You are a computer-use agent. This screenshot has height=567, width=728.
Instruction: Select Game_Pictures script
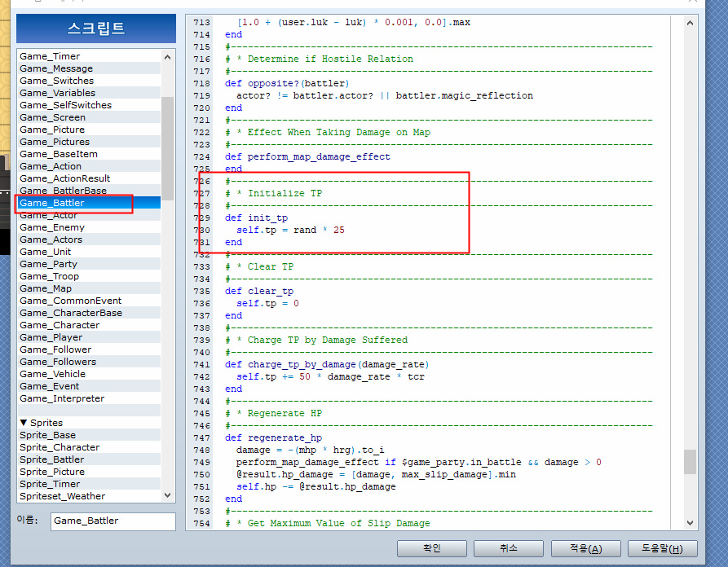(x=89, y=142)
